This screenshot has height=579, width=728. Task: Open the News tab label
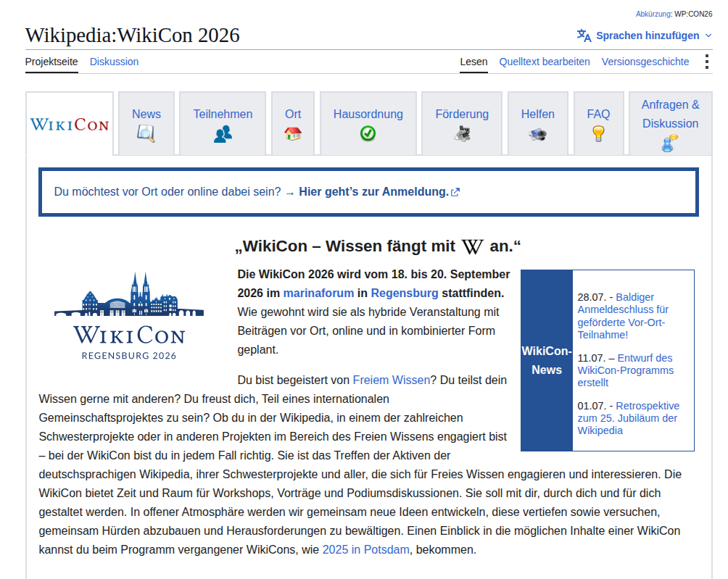(146, 114)
